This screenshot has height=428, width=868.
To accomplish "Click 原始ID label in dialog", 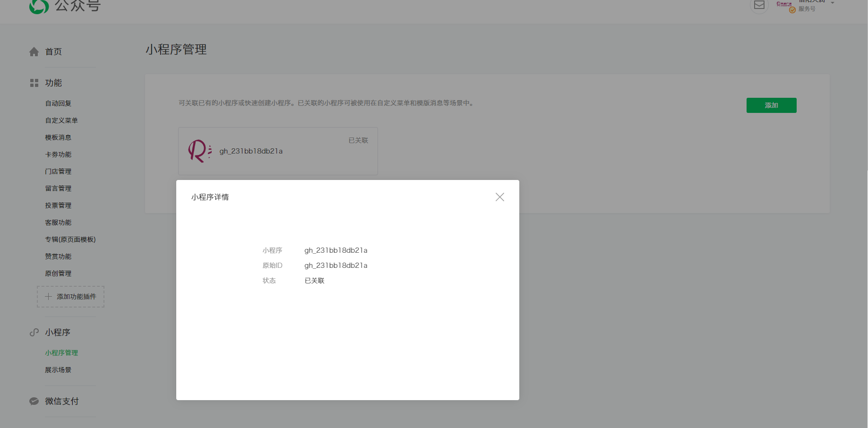I will (x=273, y=265).
